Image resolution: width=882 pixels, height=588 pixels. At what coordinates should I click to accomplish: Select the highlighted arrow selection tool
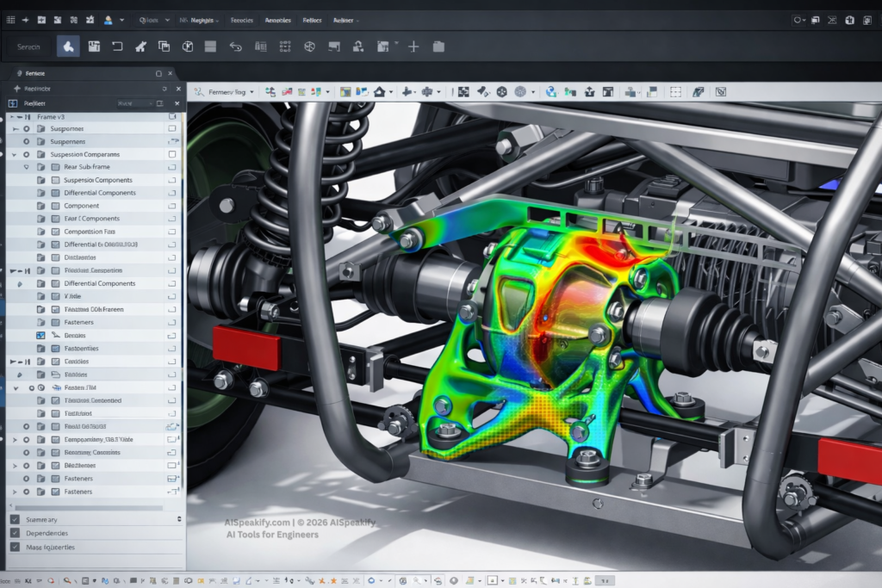(67, 46)
